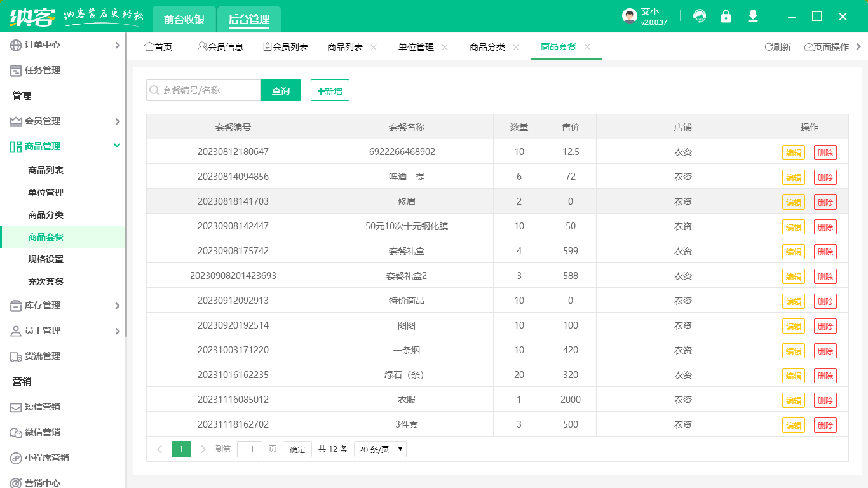868x488 pixels.
Task: Close the 商品分类 tab
Action: (x=516, y=47)
